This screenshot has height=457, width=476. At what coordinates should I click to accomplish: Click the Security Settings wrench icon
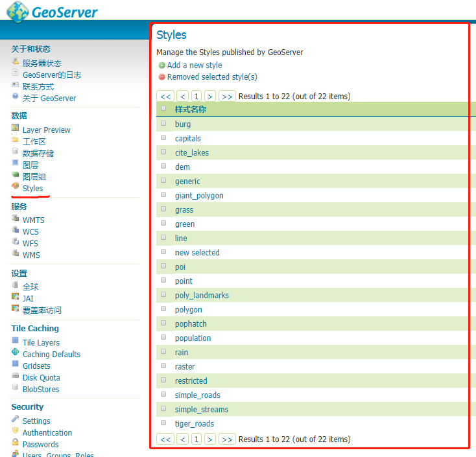[x=15, y=419]
